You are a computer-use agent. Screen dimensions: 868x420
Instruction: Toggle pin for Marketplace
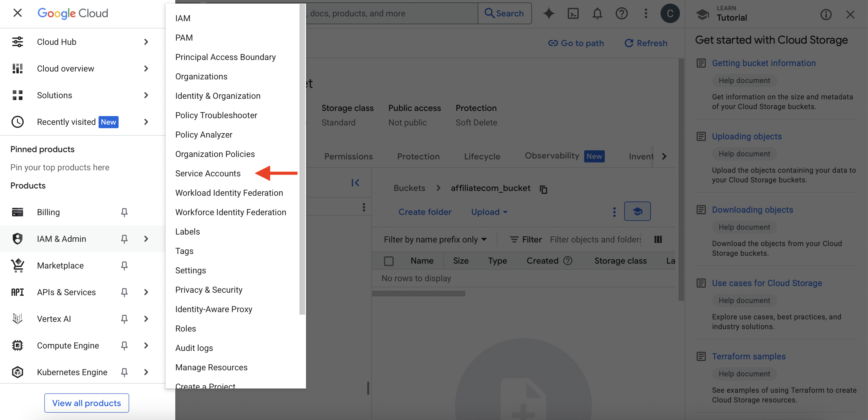(x=124, y=265)
